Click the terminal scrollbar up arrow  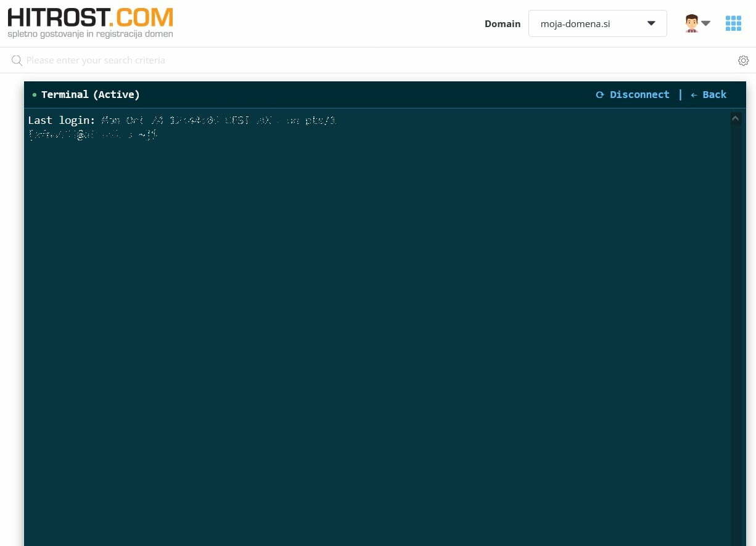735,118
